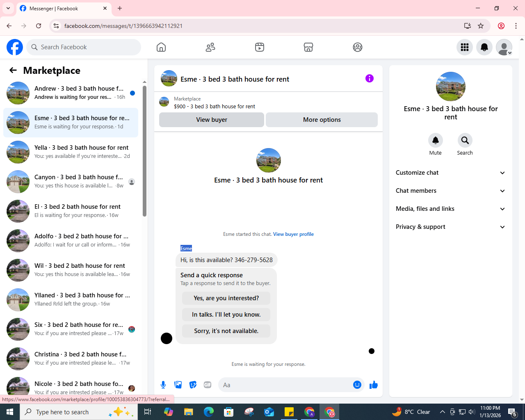
Task: Open Microsoft Edge from the taskbar
Action: [x=209, y=412]
